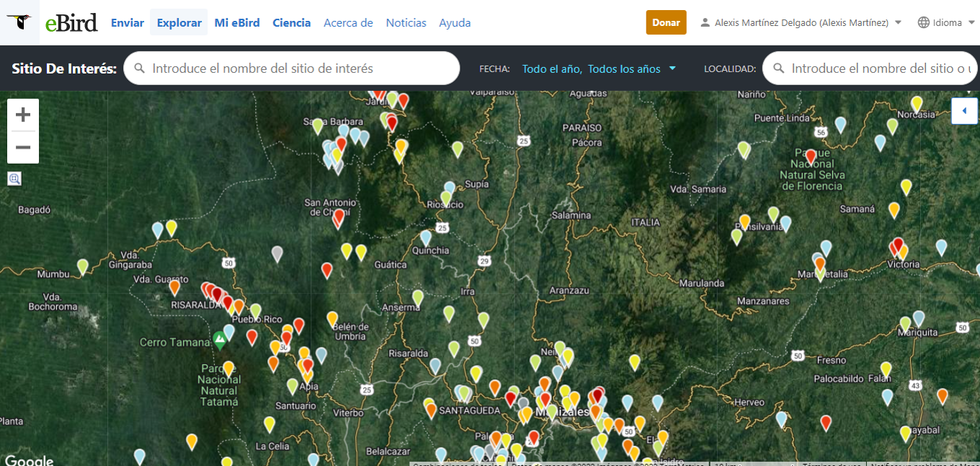This screenshot has width=980, height=466.
Task: Click the light-blue pin near Quinchía
Action: [x=426, y=237]
